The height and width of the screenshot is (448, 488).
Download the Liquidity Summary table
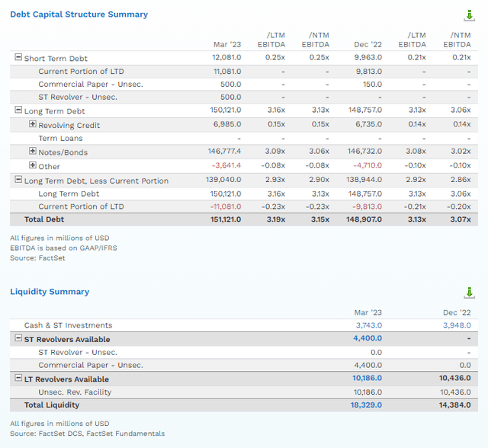pyautogui.click(x=469, y=293)
